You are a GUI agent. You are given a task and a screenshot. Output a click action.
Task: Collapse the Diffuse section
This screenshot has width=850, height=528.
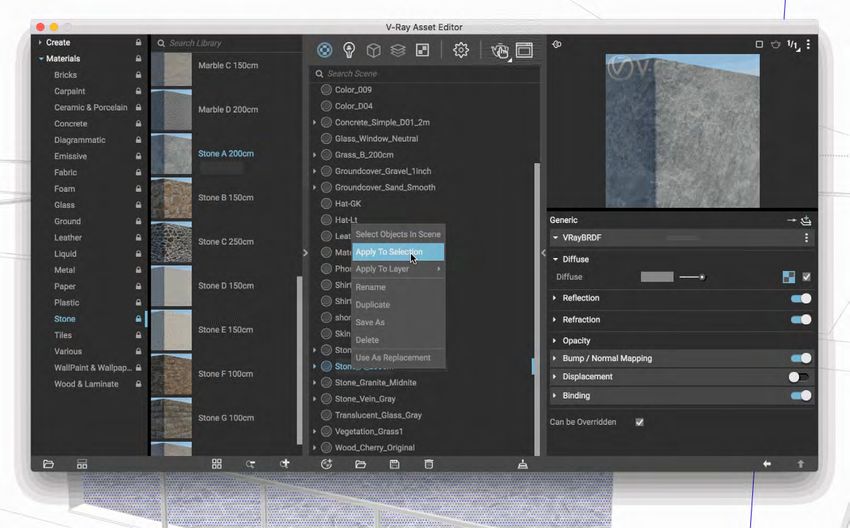click(555, 259)
